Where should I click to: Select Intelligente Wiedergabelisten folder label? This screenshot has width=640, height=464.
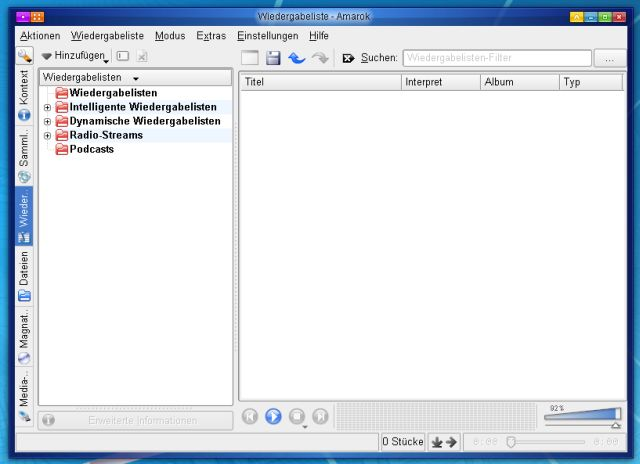point(143,107)
